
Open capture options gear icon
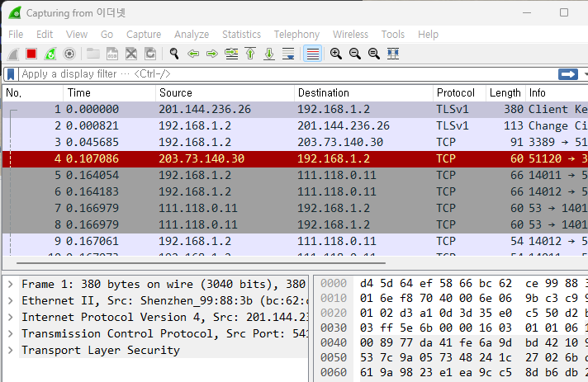click(69, 54)
